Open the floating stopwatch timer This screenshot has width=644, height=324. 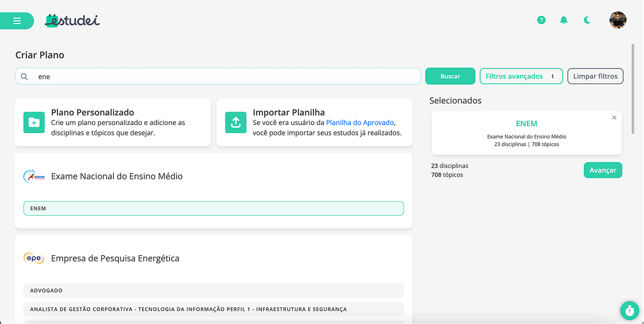(x=629, y=310)
